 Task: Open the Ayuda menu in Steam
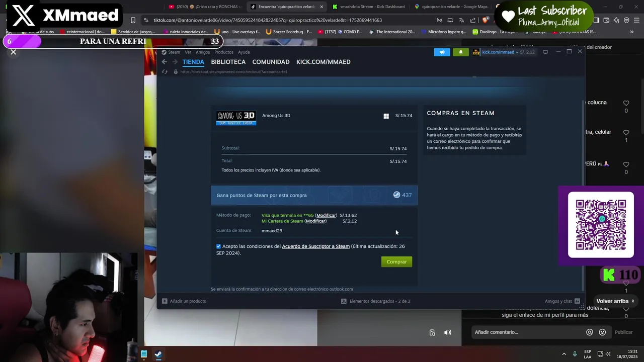[x=244, y=52]
